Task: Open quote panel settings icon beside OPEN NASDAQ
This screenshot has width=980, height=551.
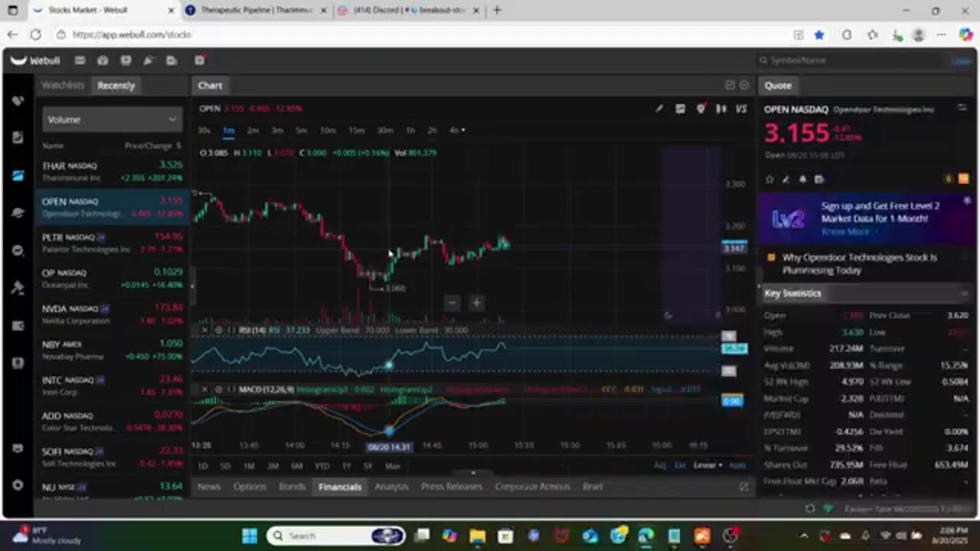Action: point(962,109)
